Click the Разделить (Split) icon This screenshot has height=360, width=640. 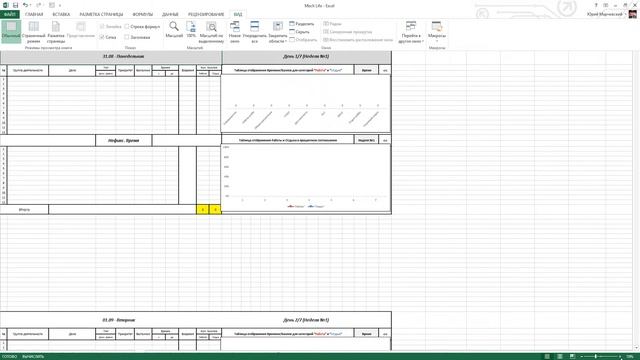[292, 24]
